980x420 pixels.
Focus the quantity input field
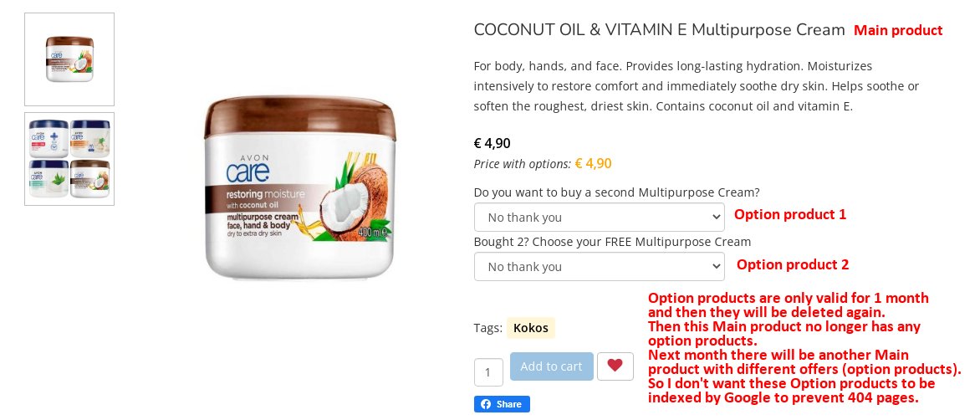[x=488, y=372]
